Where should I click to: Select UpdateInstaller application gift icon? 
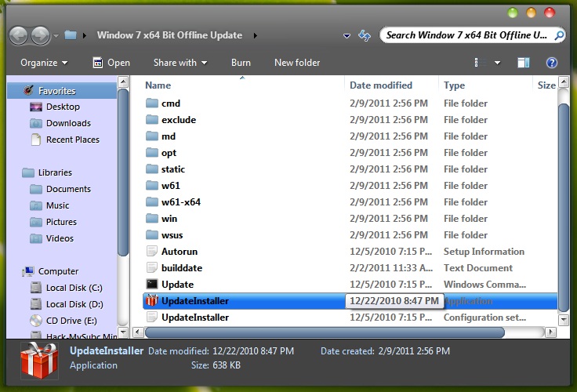click(151, 301)
